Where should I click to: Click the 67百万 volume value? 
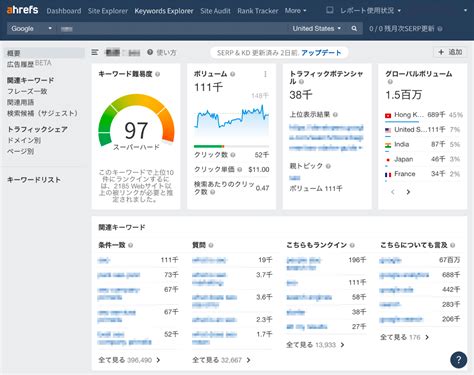(x=449, y=260)
